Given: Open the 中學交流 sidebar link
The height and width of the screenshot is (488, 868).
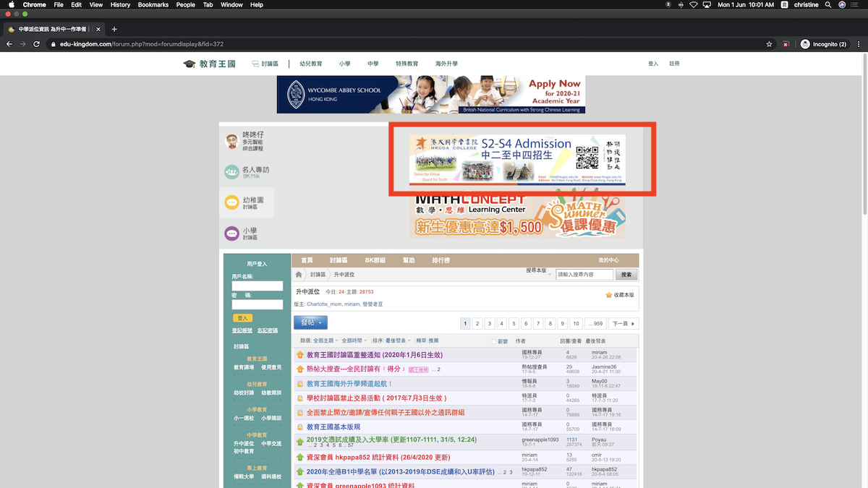Looking at the screenshot, I should pos(271,443).
